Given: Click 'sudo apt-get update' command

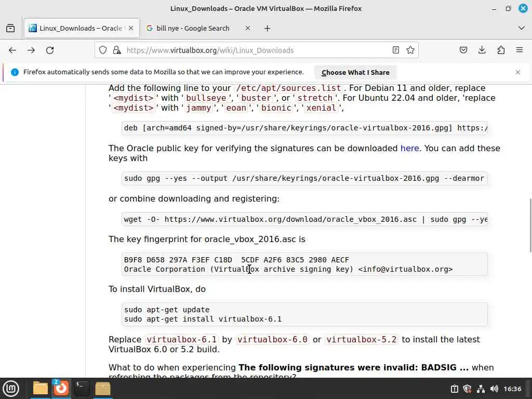Looking at the screenshot, I should pyautogui.click(x=167, y=310).
